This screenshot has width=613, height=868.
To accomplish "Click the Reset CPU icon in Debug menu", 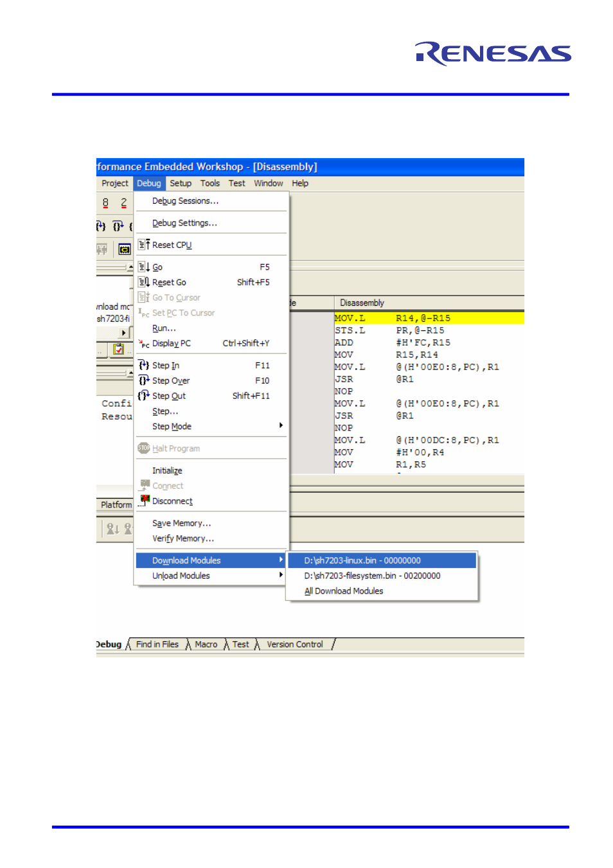I will click(x=144, y=245).
